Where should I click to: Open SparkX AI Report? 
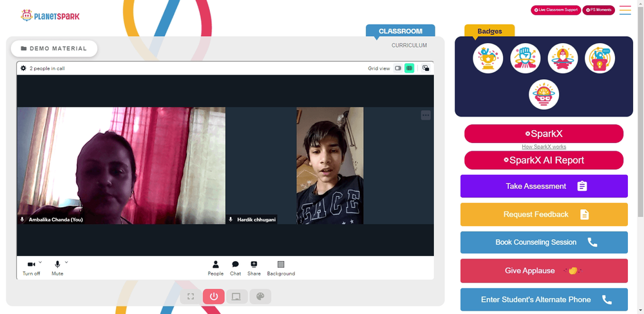[x=544, y=160]
